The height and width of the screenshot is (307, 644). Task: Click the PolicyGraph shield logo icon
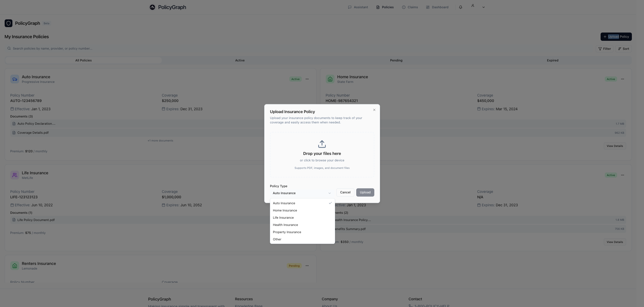[x=9, y=23]
